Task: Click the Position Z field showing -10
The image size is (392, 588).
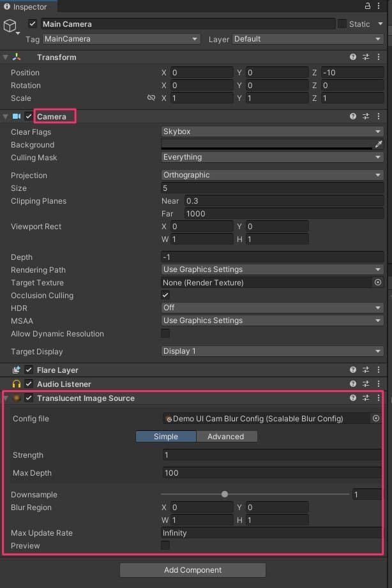Action: point(352,72)
